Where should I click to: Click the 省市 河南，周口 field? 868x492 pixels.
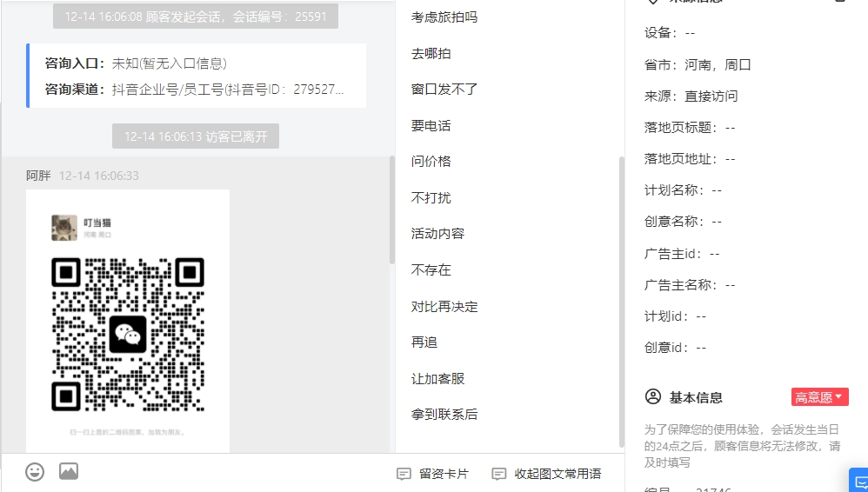coord(698,64)
